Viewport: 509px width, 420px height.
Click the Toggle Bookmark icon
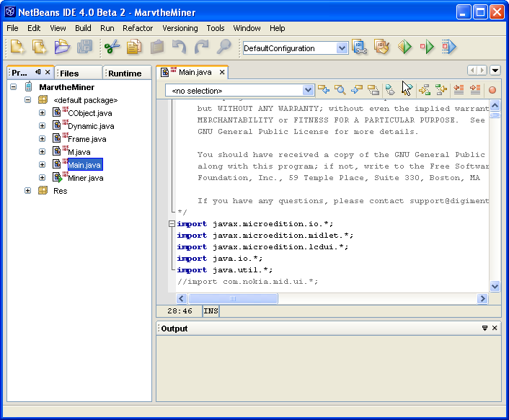pos(390,90)
